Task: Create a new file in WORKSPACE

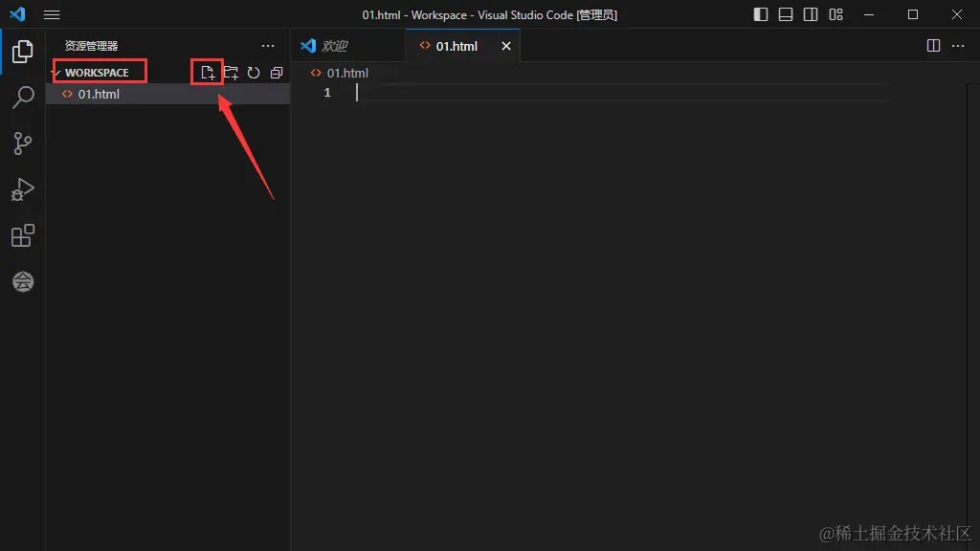Action: tap(208, 73)
